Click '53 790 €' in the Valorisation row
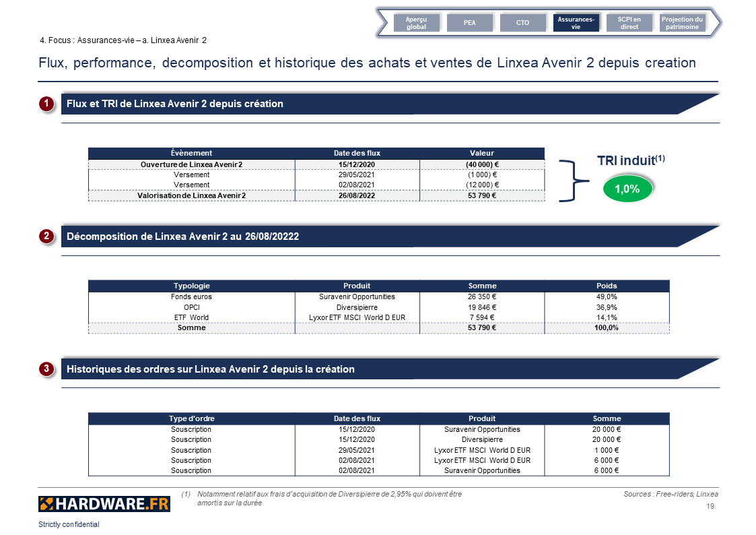The width and height of the screenshot is (756, 535). tap(481, 195)
